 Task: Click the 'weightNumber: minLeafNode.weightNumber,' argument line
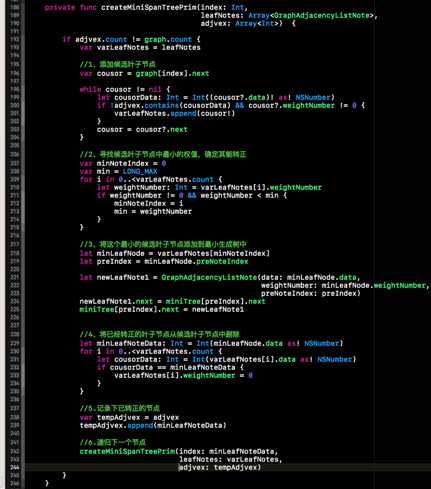(x=345, y=285)
